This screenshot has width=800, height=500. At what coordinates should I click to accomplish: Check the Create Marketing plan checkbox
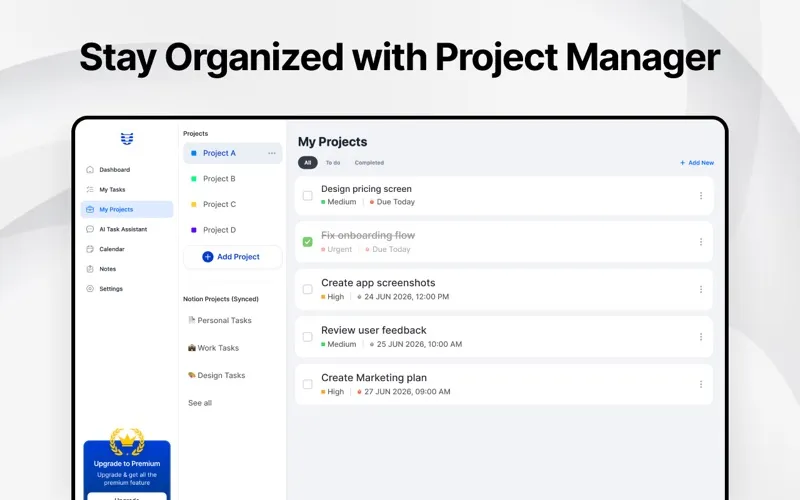(x=308, y=384)
